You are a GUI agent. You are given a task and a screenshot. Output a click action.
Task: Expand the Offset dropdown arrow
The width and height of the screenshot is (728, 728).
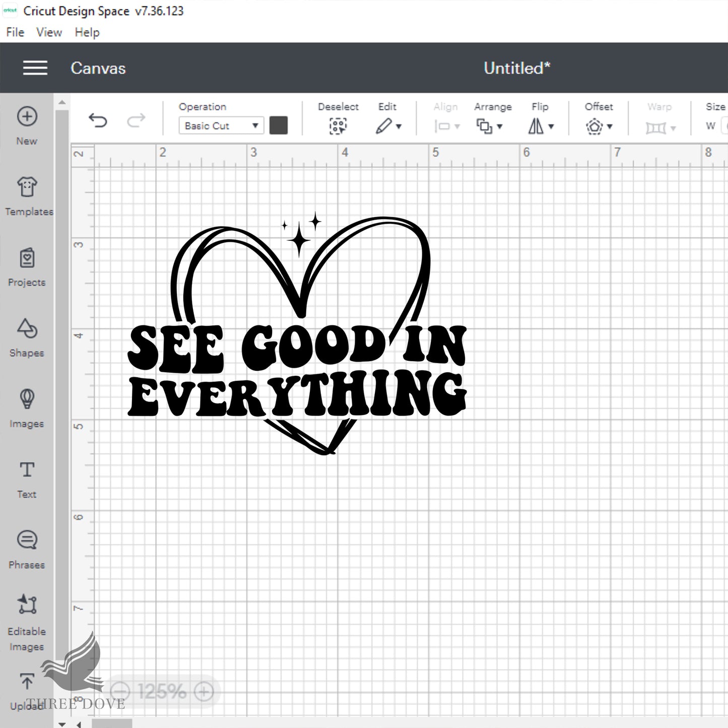[x=610, y=126]
